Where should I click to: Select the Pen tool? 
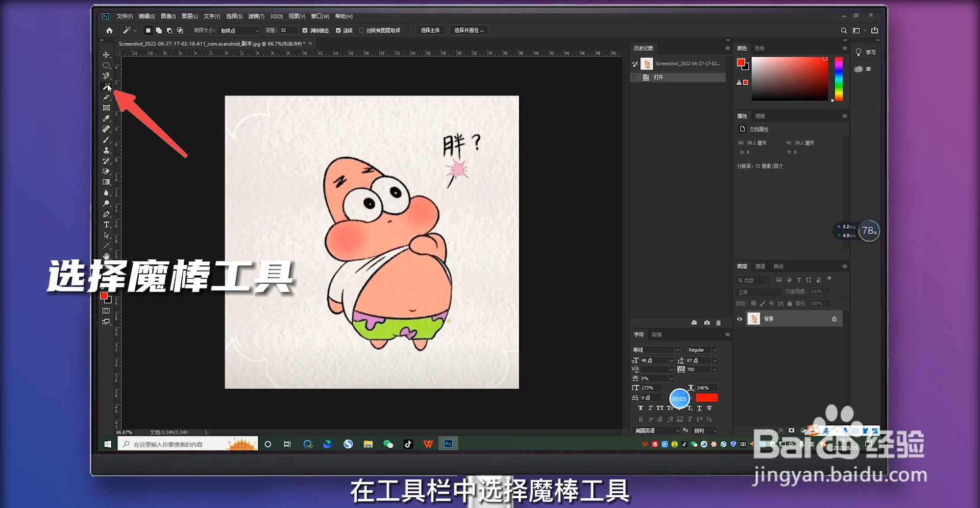coord(106,214)
